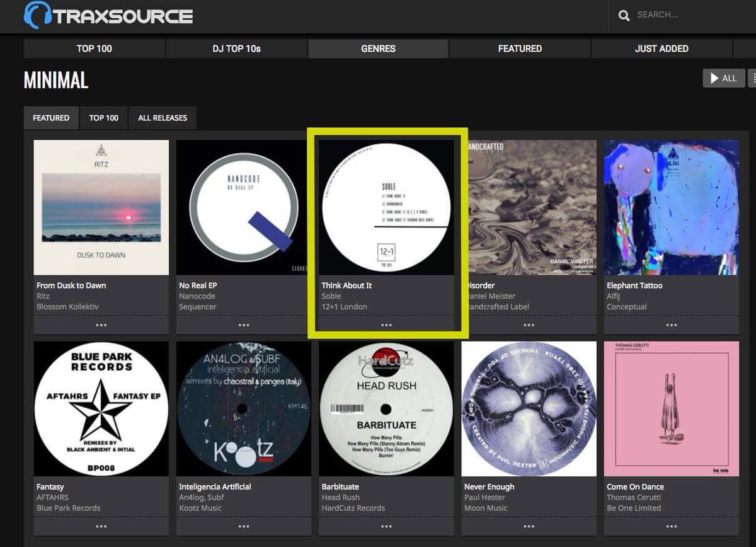
Task: Open the Handcrafted Label link
Action: tap(499, 307)
